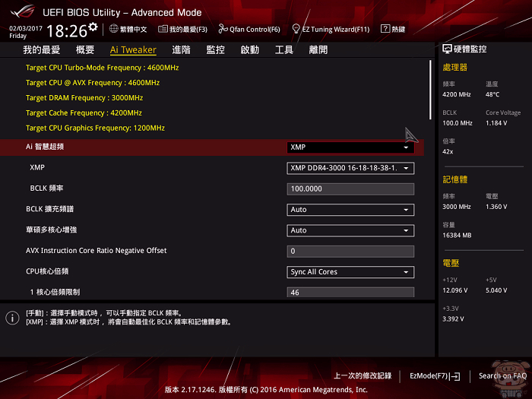Expand CPU核心倍頻 Sync All Cores dropdown
The width and height of the screenshot is (532, 399).
(x=350, y=272)
